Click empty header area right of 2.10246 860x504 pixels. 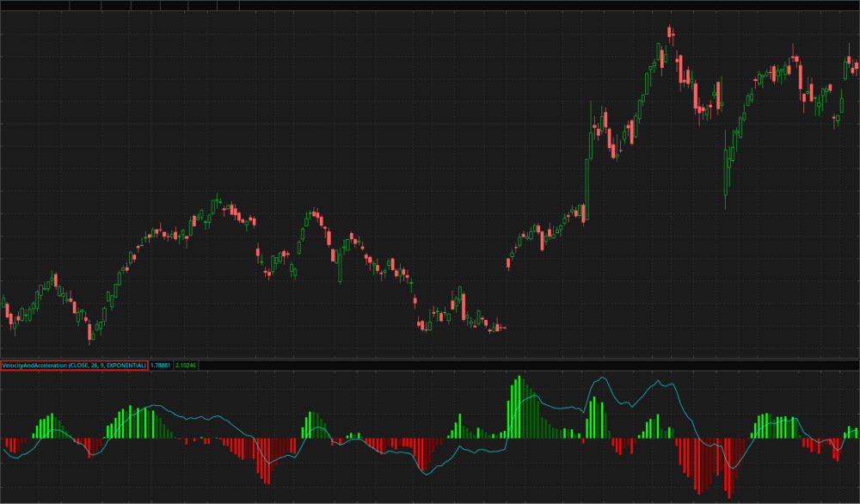click(516, 366)
